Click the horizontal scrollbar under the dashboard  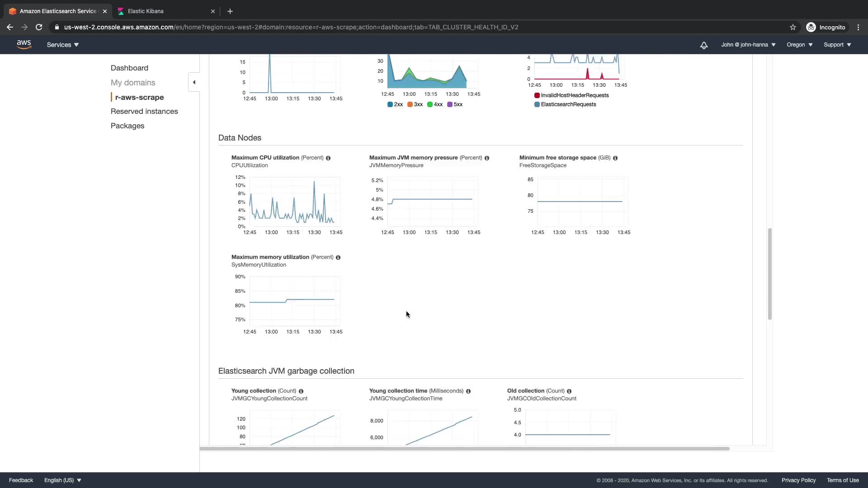pos(464,449)
